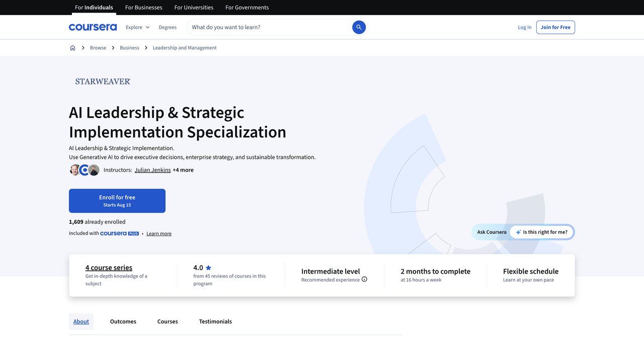Click Enroll for free button

point(117,201)
